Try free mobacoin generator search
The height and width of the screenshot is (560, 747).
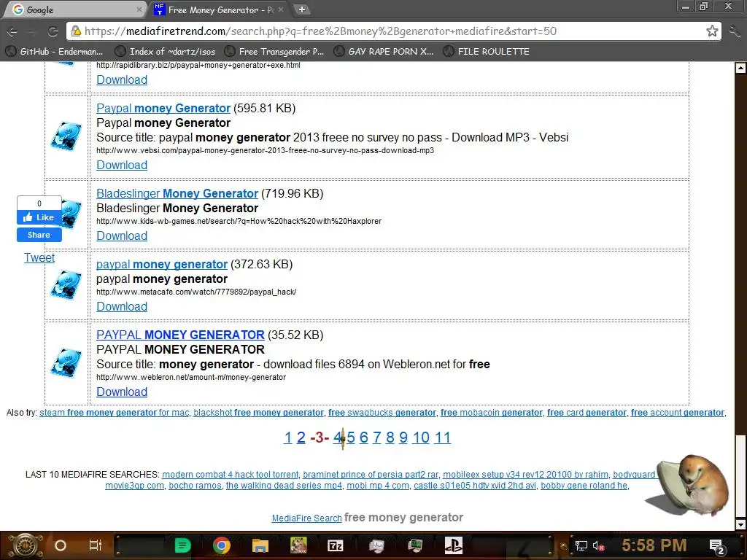click(492, 413)
